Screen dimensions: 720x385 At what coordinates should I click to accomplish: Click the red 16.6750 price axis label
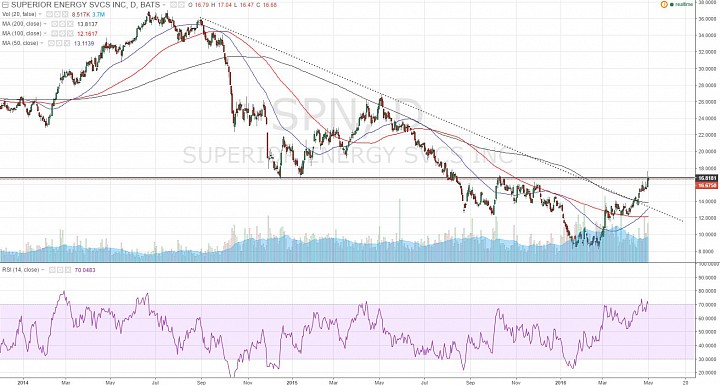pyautogui.click(x=707, y=185)
